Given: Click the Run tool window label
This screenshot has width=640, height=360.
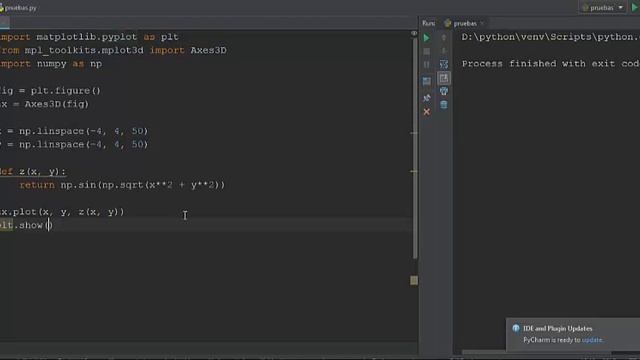Looking at the screenshot, I should pyautogui.click(x=429, y=23).
